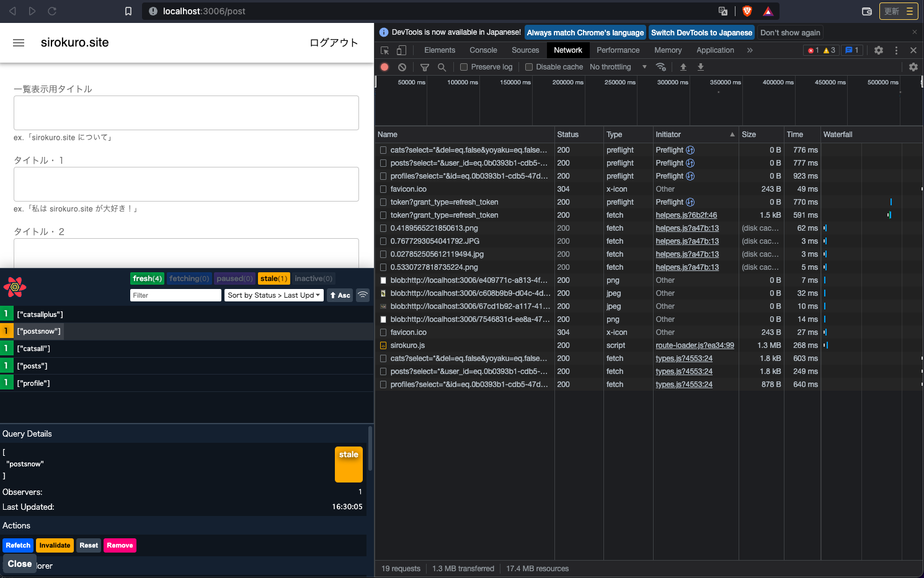Switch to the Performance tab

point(618,50)
